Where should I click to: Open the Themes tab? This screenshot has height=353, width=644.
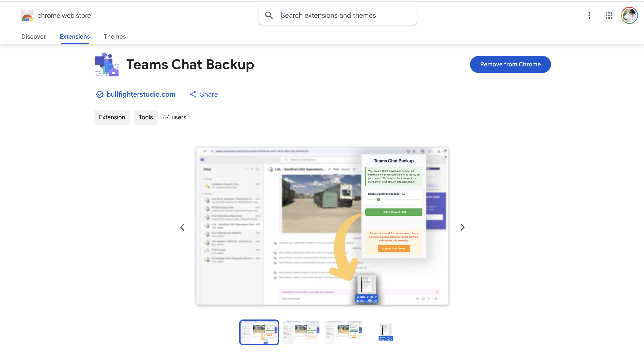click(115, 36)
